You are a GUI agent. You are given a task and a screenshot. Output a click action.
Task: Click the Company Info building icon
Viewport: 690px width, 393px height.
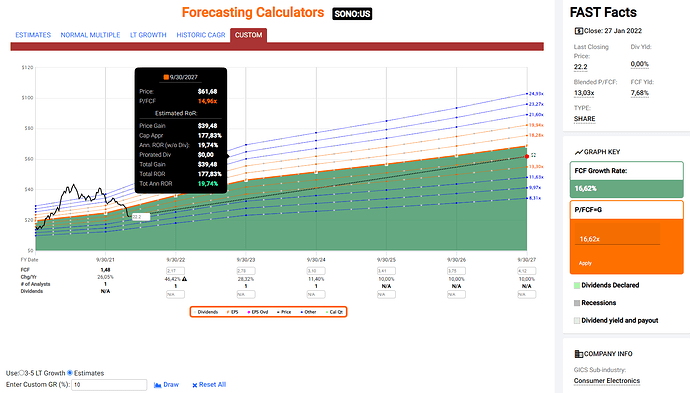click(x=579, y=354)
